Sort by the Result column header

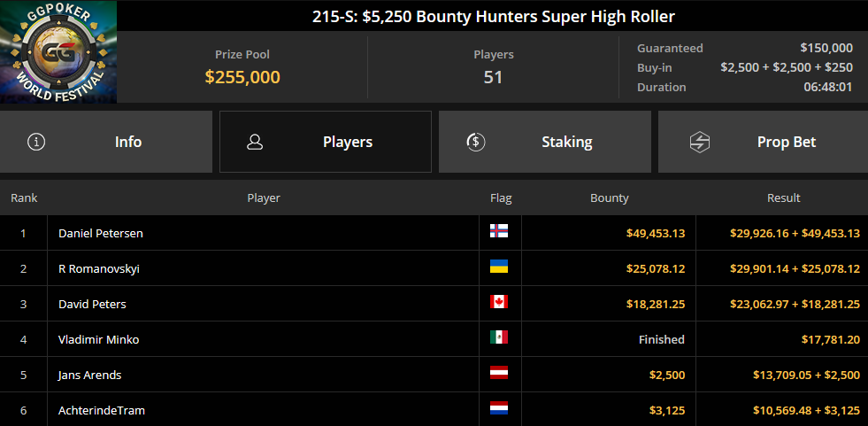coord(783,198)
